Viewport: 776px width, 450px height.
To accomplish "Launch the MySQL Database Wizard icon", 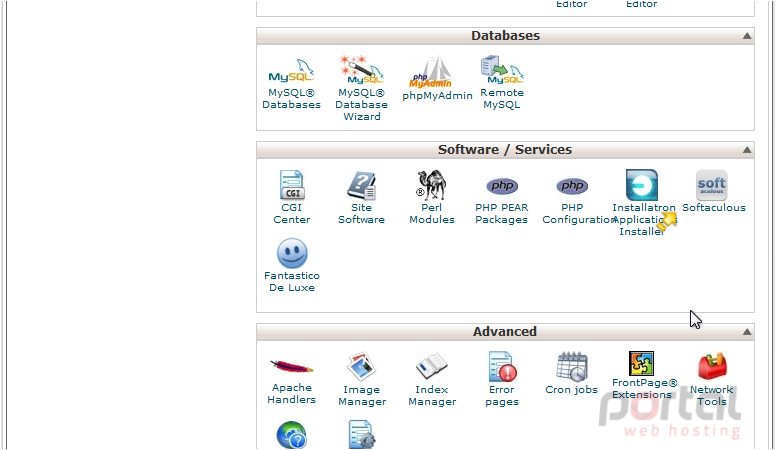I will click(361, 70).
